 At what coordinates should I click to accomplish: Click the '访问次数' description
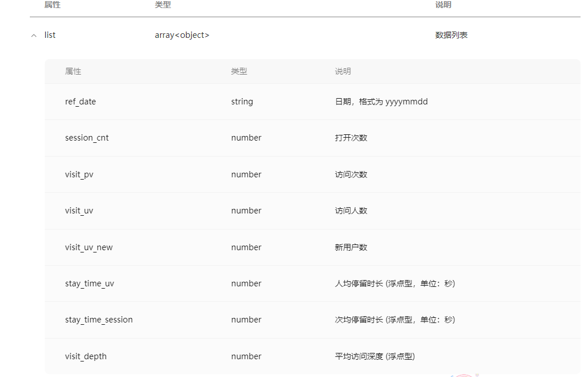[351, 174]
